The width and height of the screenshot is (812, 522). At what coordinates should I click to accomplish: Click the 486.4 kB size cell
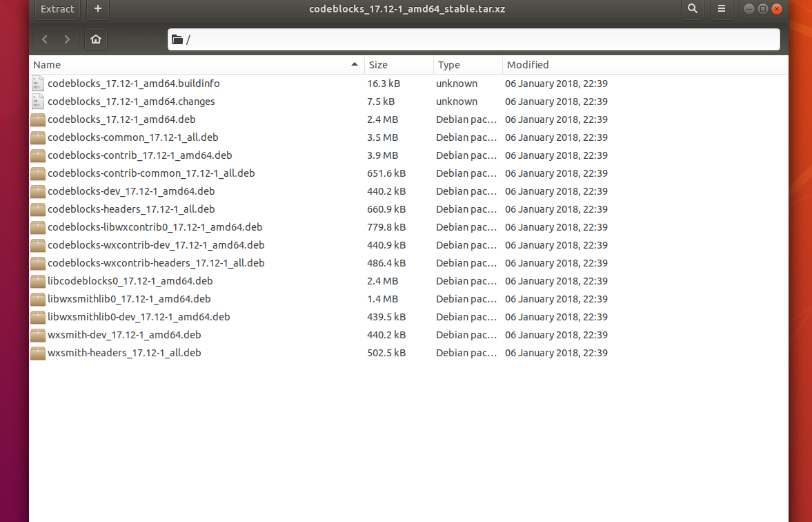tap(386, 263)
